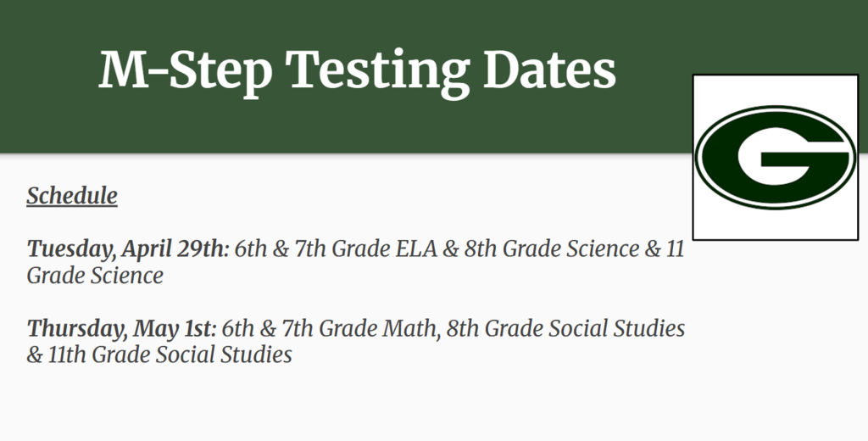
Task: Click the word Dates in the title
Action: pos(549,70)
